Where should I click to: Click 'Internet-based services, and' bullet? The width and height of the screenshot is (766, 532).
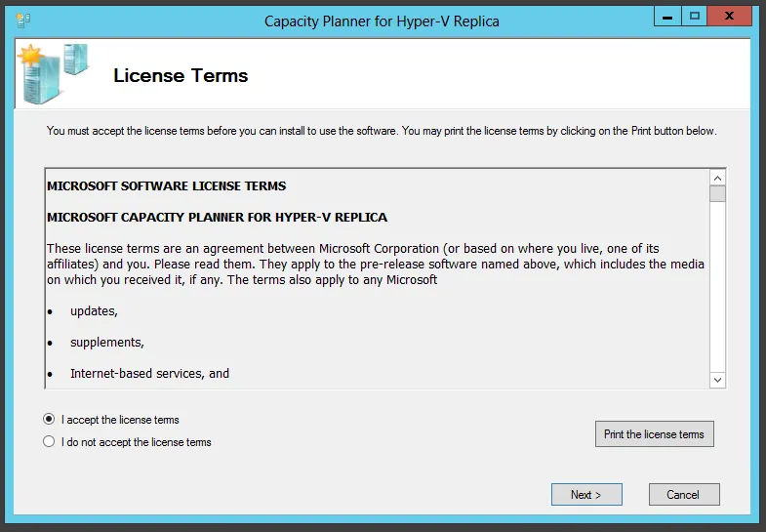(x=149, y=374)
